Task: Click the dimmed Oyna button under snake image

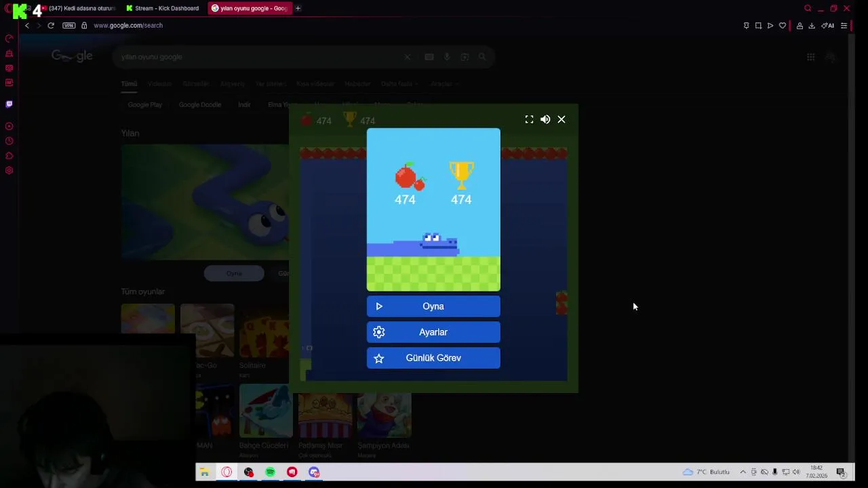Action: coord(234,273)
